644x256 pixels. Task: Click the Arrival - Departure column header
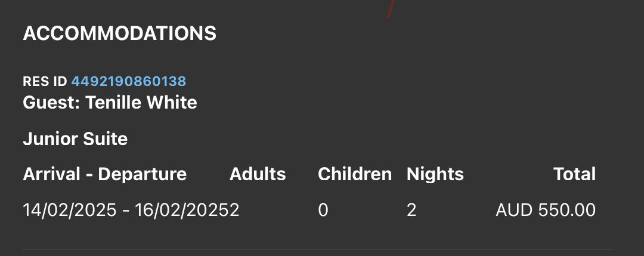click(105, 174)
